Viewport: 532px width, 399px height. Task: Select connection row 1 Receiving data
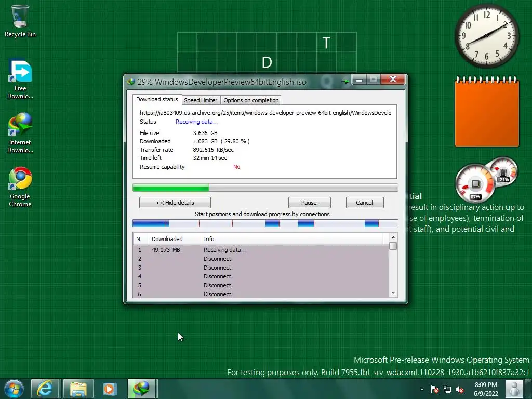[261, 250]
